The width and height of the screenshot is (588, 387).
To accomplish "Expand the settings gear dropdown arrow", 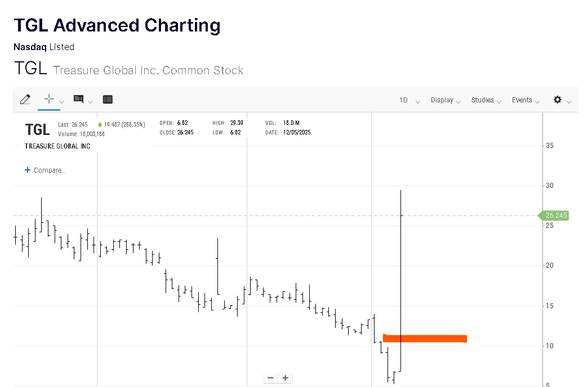I will coord(569,102).
